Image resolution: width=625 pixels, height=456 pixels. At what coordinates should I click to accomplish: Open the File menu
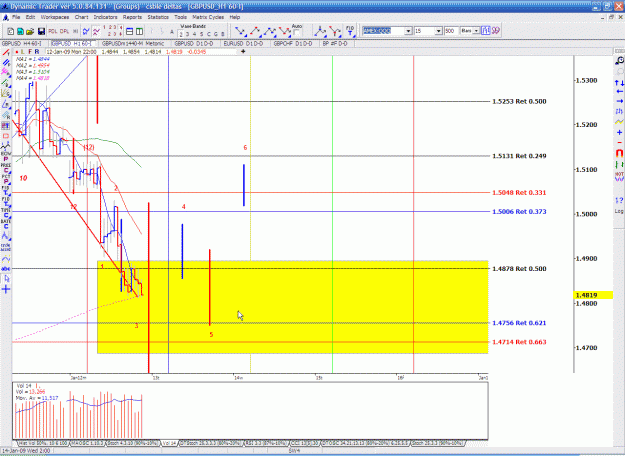point(16,17)
